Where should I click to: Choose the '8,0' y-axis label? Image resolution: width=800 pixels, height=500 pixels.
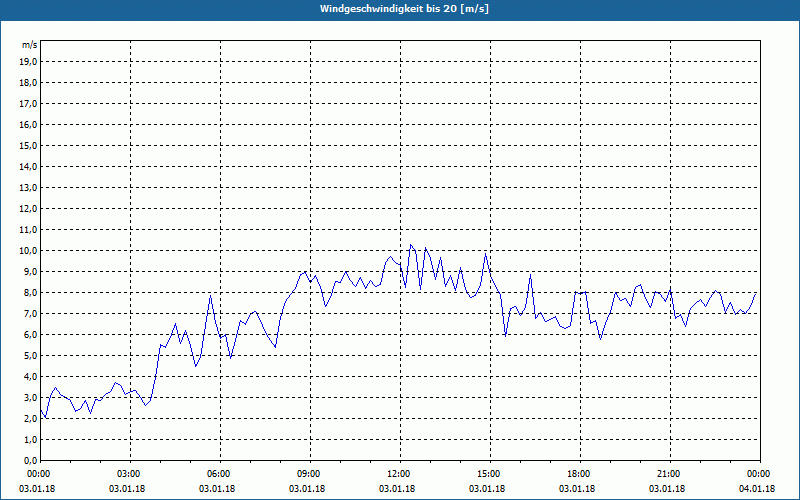(30, 292)
